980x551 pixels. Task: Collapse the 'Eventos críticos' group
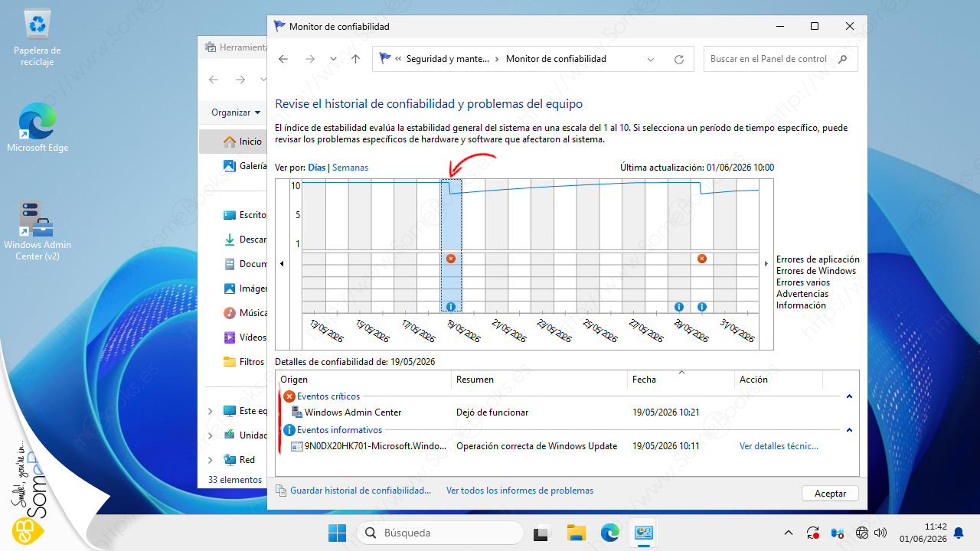coord(849,396)
